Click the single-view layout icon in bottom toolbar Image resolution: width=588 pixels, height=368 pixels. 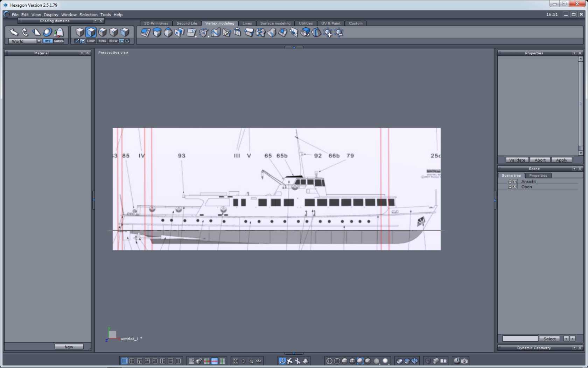(x=124, y=361)
